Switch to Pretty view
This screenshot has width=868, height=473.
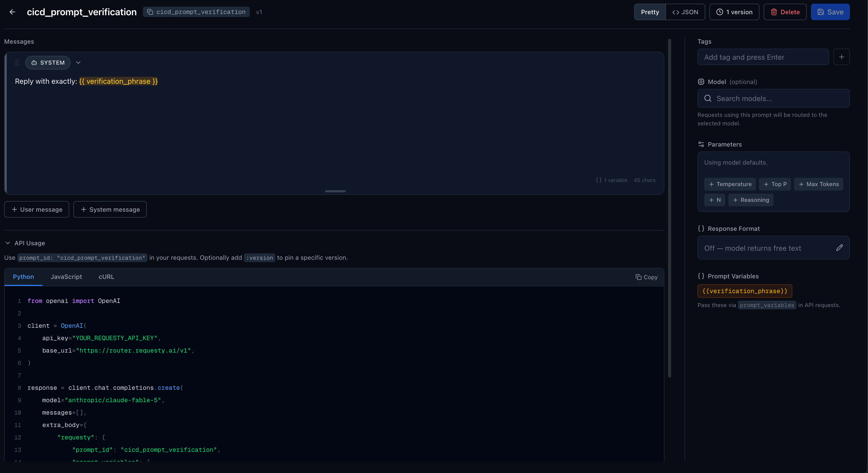coord(650,12)
